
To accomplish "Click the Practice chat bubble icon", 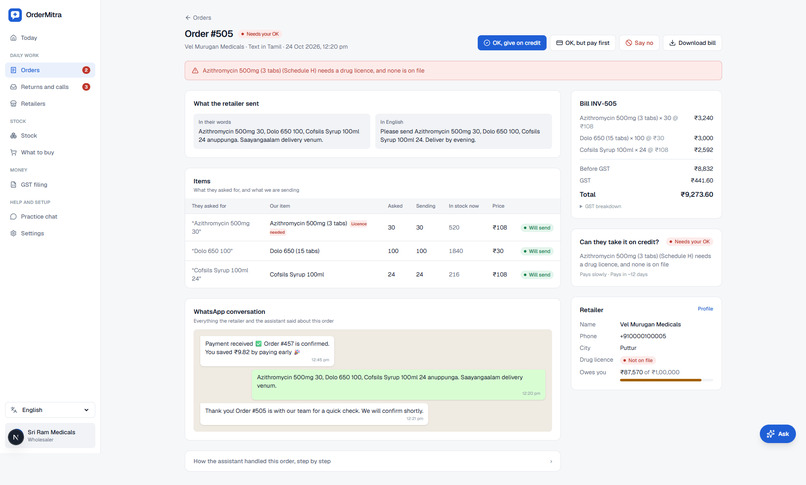I will tap(13, 217).
